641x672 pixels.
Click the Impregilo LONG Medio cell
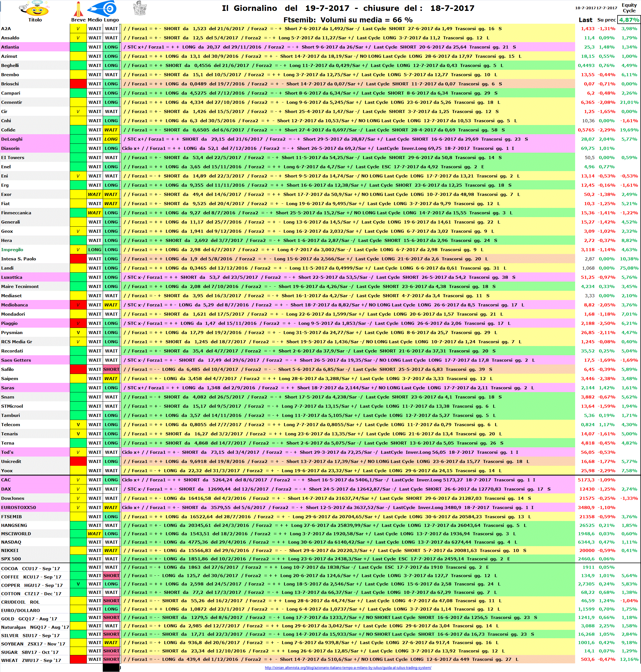95,249
